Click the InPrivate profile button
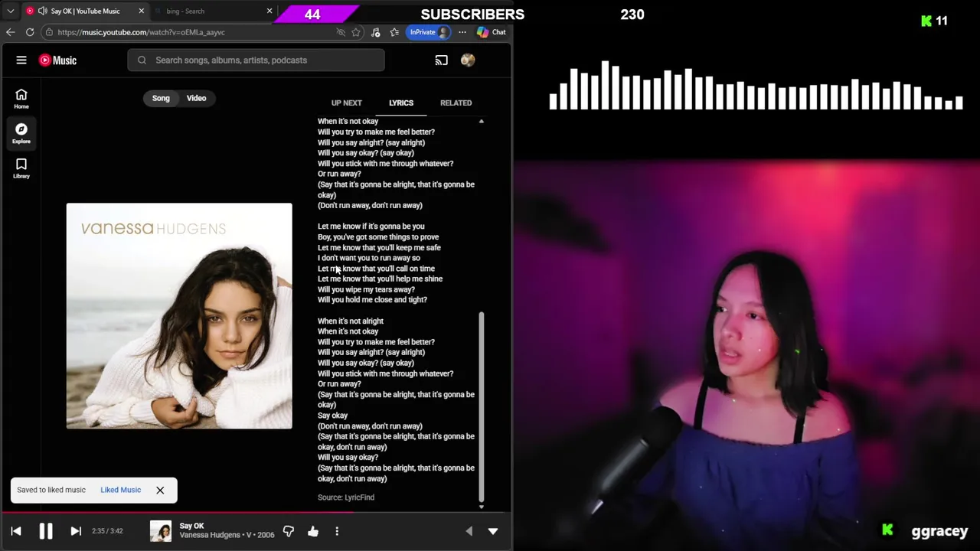This screenshot has height=551, width=980. [x=430, y=32]
